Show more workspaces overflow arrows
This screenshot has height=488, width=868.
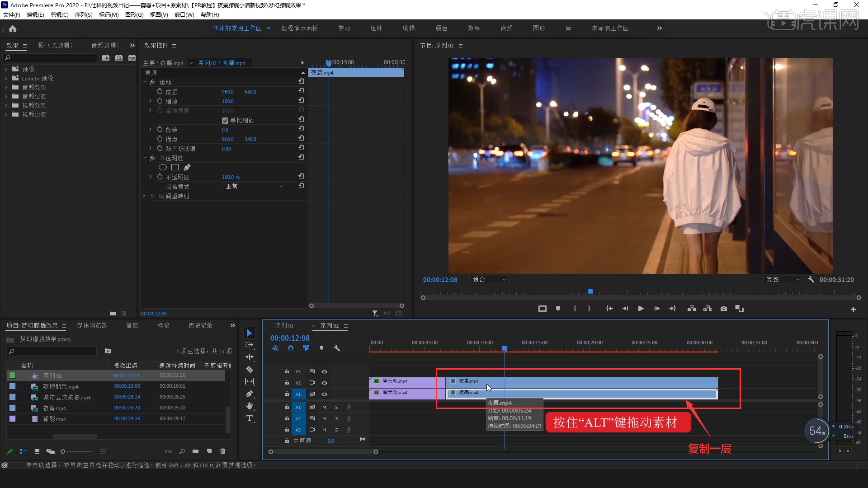click(x=660, y=28)
